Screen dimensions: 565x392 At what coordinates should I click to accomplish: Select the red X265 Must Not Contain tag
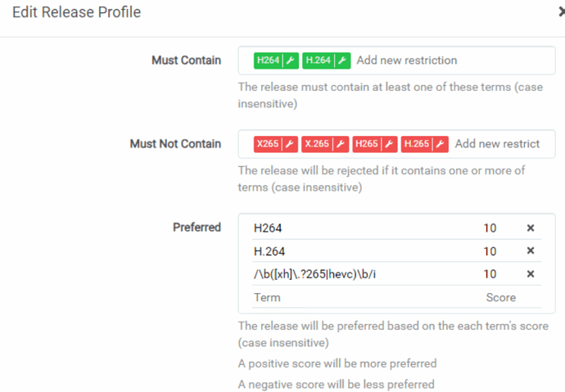tap(267, 144)
